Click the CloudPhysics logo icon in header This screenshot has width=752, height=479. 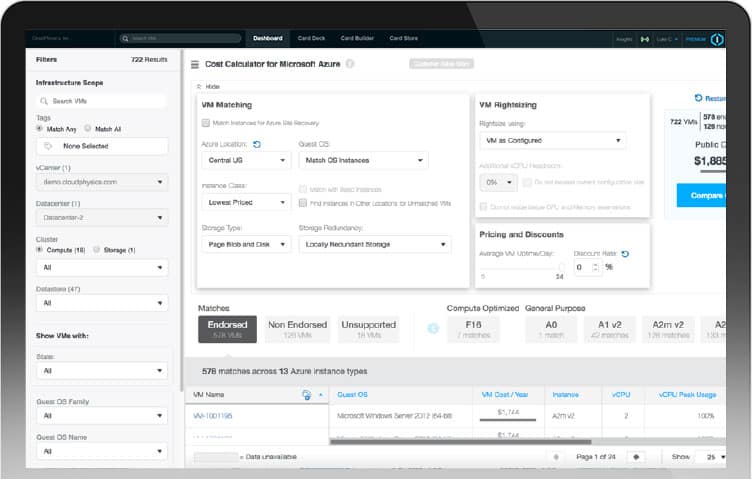[x=717, y=39]
